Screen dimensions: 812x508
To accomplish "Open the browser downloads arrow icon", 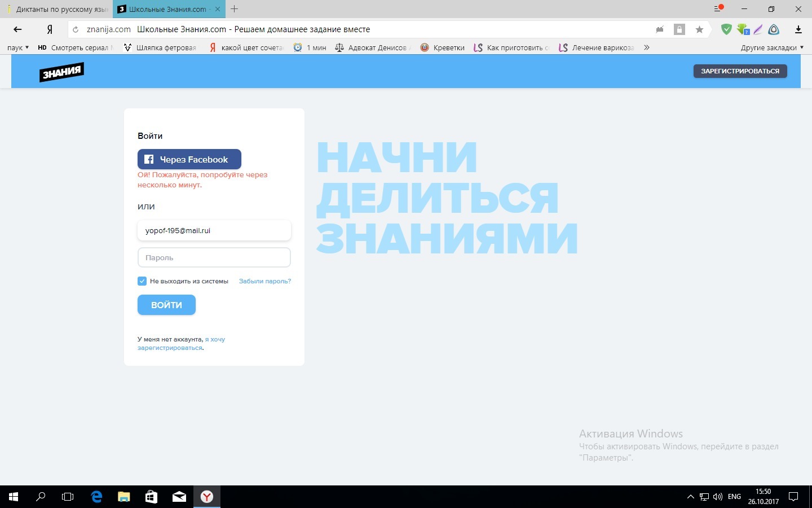I will [798, 29].
